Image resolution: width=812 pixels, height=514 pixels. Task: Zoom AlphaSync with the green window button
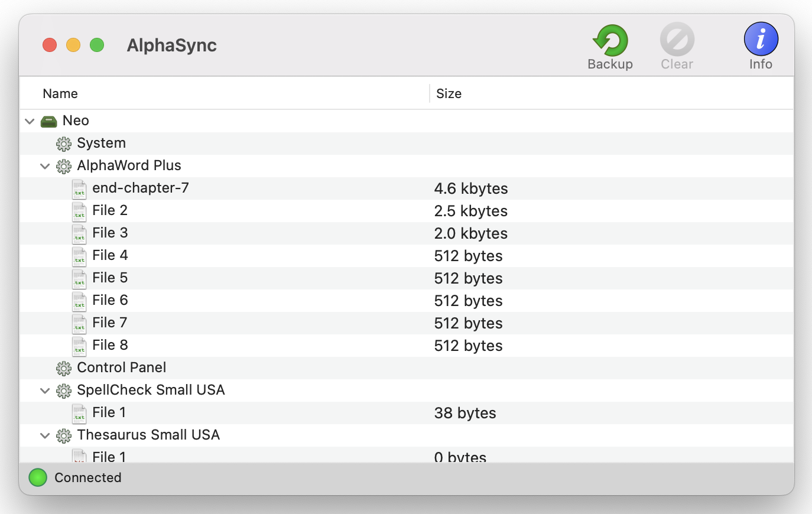pyautogui.click(x=97, y=45)
